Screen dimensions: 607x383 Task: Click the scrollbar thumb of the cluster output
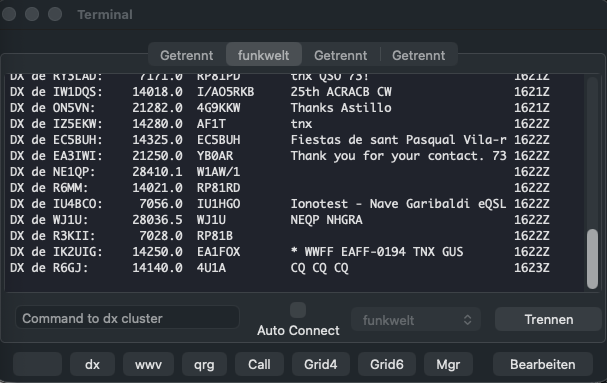pos(592,259)
